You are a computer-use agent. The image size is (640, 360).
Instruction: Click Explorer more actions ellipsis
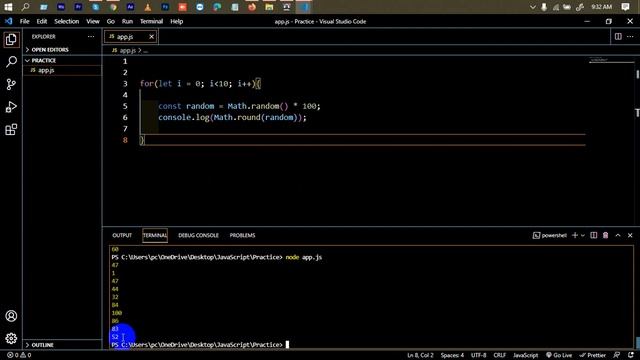[91, 37]
